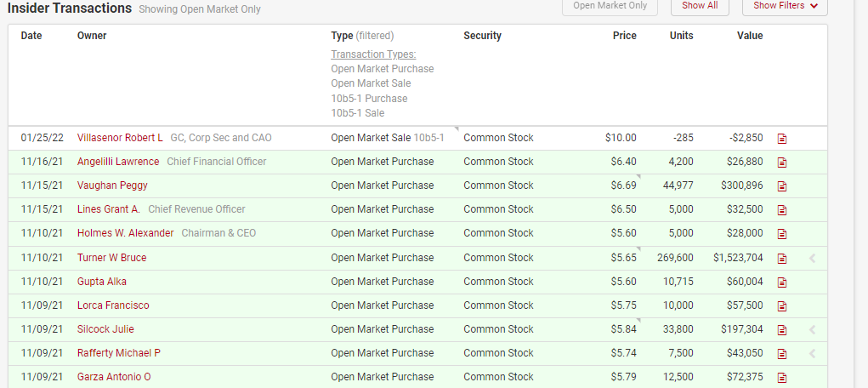Click the Show All button
This screenshot has width=868, height=388.
[x=700, y=6]
